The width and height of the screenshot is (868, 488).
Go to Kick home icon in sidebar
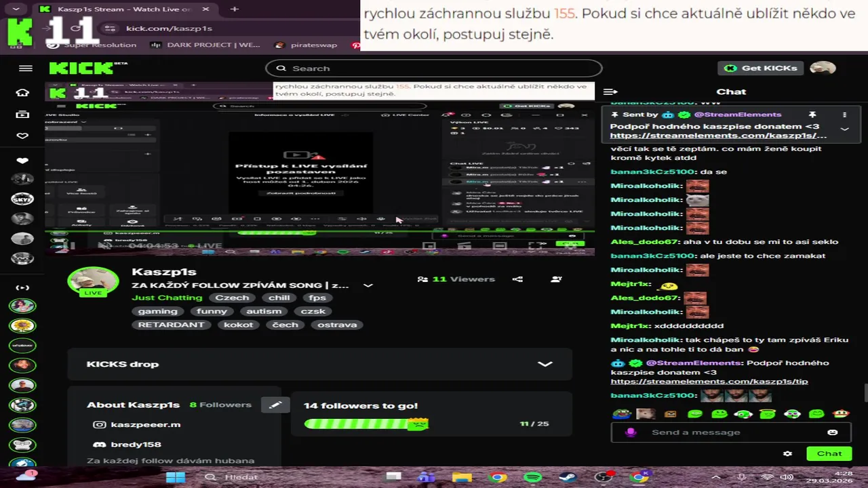[22, 93]
